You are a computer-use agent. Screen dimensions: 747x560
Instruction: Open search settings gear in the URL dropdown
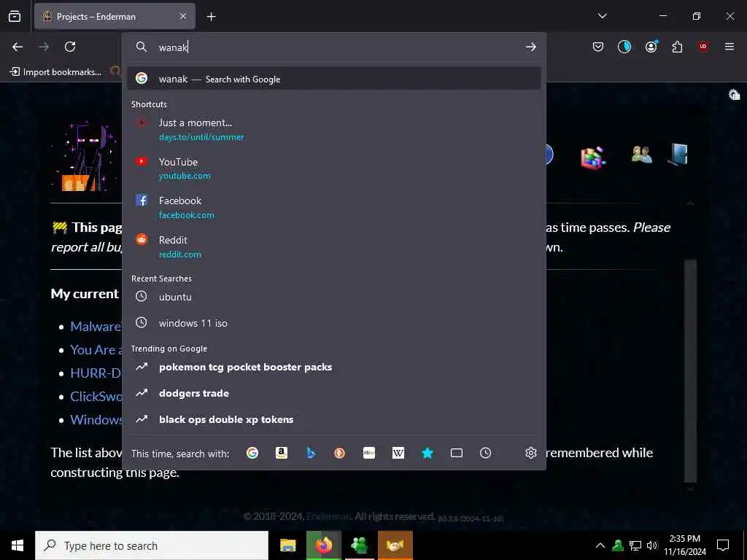(x=531, y=453)
